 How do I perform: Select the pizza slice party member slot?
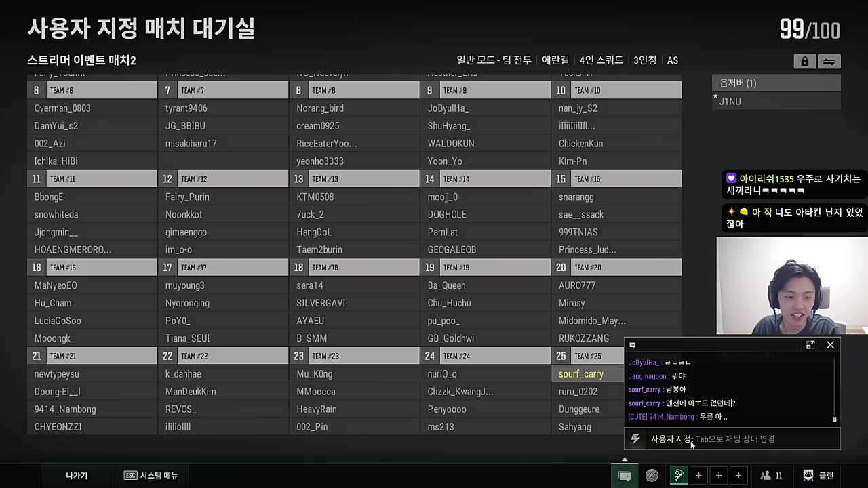coord(678,476)
